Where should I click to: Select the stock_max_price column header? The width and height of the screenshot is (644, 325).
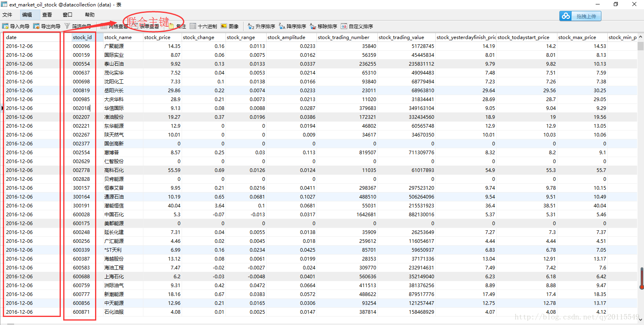tap(582, 37)
